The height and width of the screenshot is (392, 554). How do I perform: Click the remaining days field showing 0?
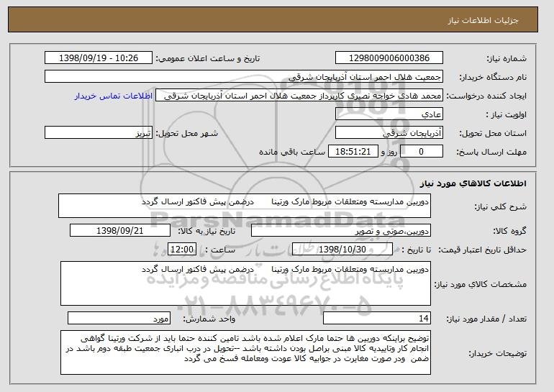[x=421, y=152]
